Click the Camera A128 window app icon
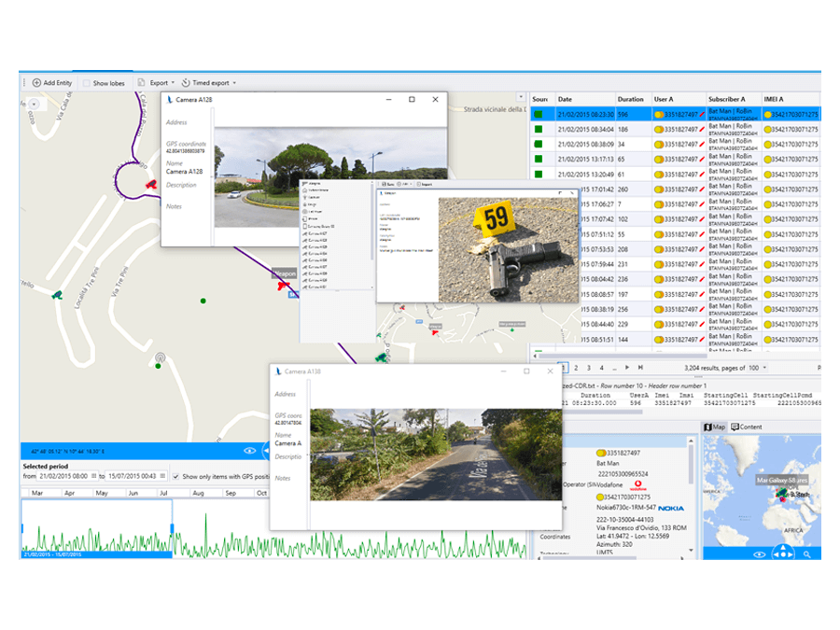The width and height of the screenshot is (840, 630). click(x=170, y=100)
